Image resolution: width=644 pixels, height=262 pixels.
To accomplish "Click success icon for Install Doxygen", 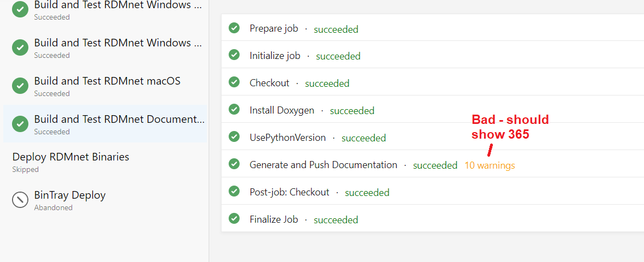I will [x=234, y=110].
